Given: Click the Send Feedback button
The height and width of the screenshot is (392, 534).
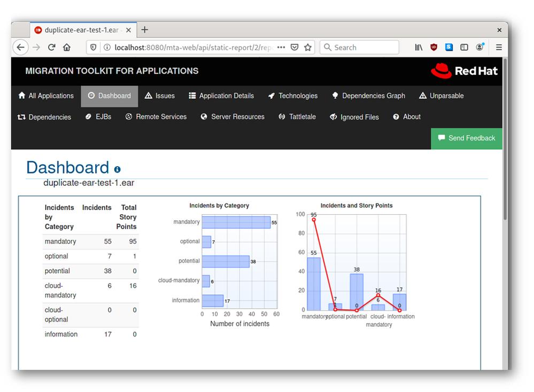Looking at the screenshot, I should click(x=467, y=138).
